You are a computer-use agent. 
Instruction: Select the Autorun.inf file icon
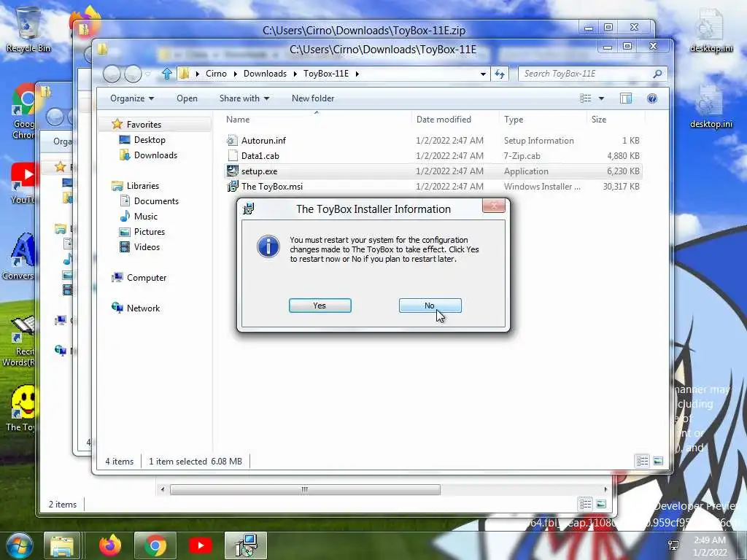tap(232, 141)
